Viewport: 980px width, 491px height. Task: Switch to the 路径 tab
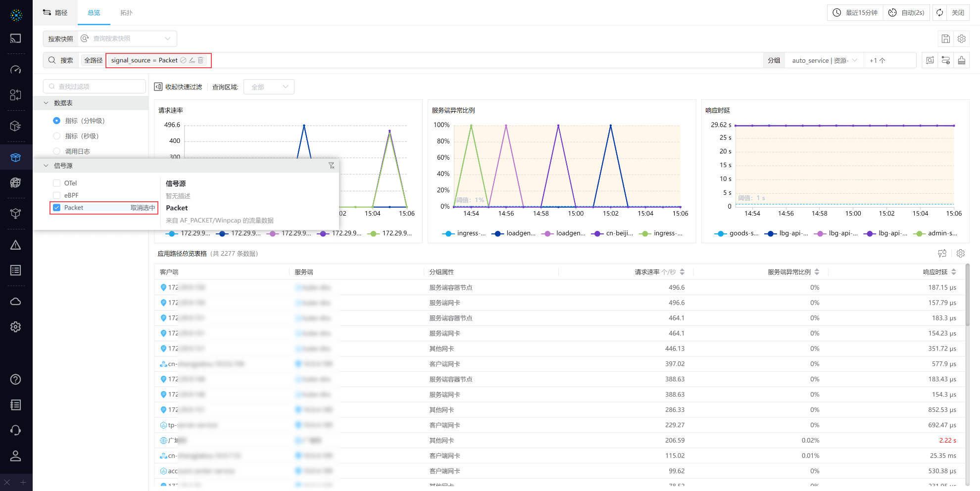point(55,13)
